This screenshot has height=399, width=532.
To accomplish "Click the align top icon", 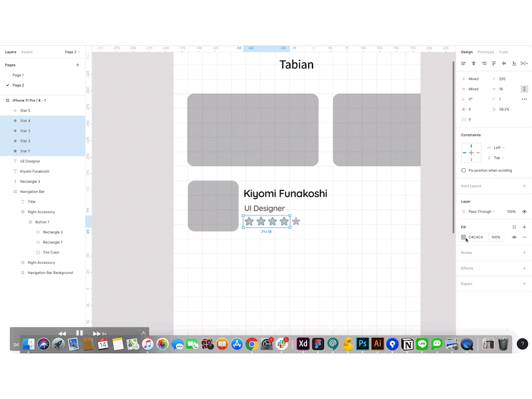I will [x=494, y=63].
